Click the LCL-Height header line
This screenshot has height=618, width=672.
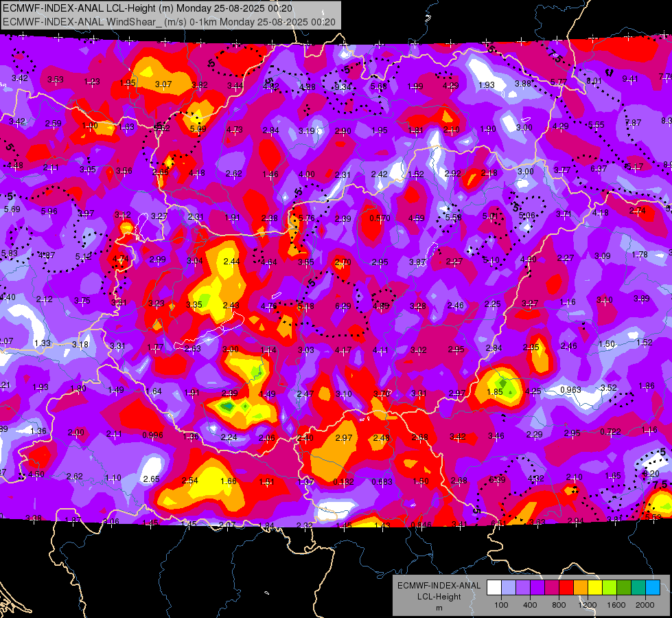point(148,8)
